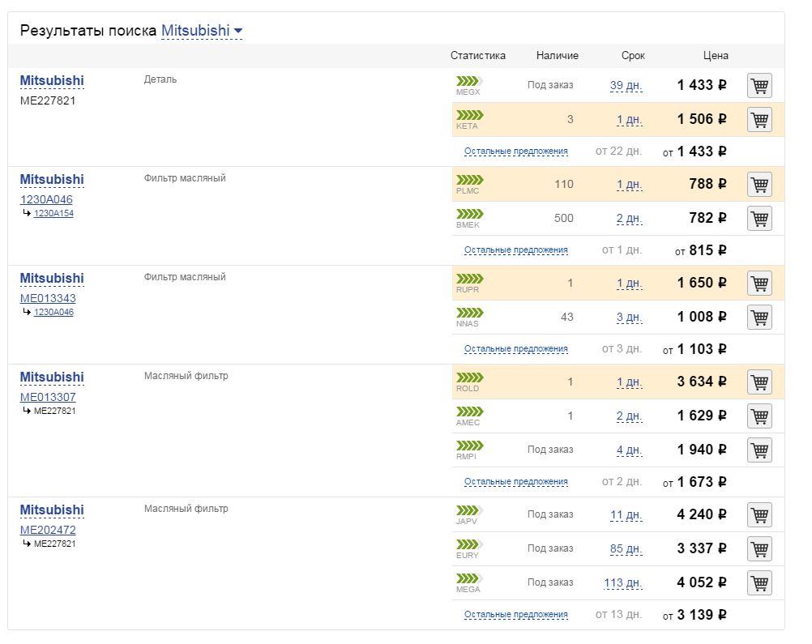
Task: Click the 4 дн. term in RMPI row
Action: [629, 450]
